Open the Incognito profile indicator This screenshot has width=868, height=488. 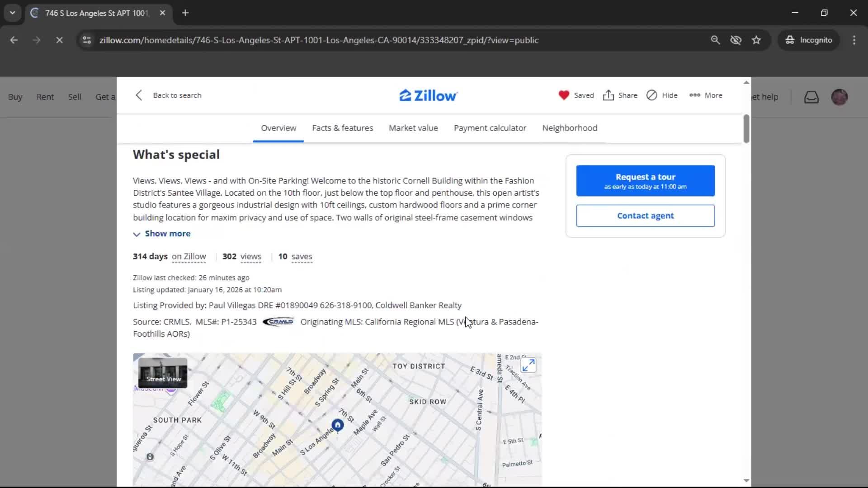(809, 40)
